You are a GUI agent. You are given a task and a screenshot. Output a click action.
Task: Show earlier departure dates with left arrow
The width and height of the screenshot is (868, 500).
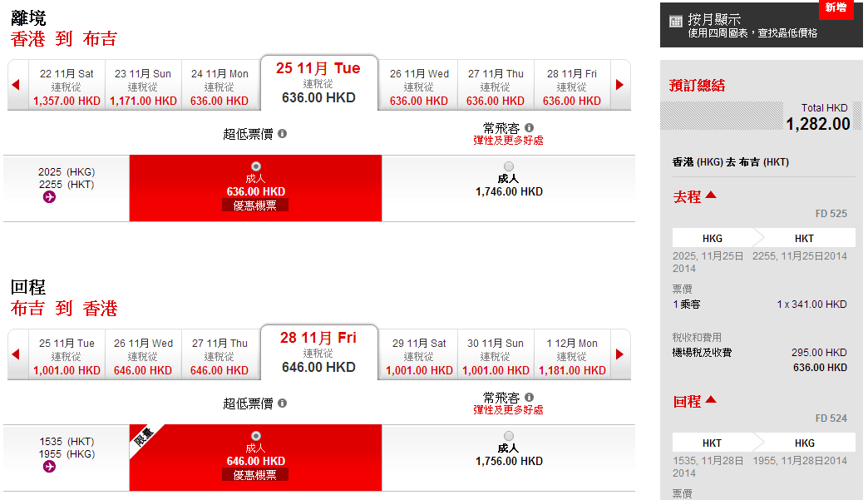[16, 85]
